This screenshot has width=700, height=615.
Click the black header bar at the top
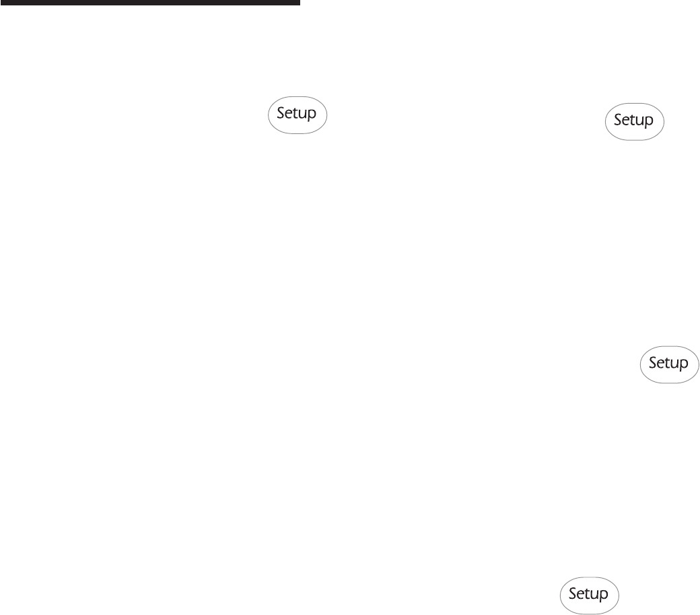150,3
